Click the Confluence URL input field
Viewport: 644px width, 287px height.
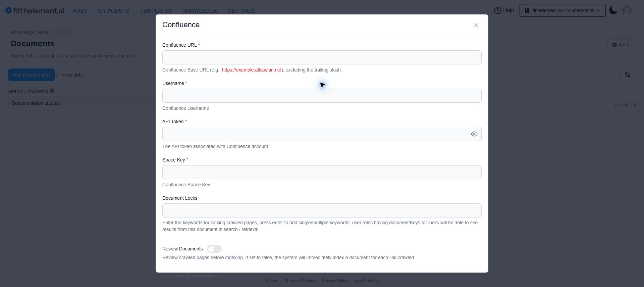(x=322, y=57)
